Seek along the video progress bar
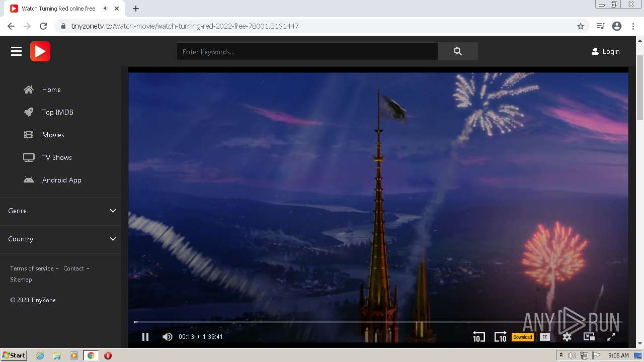The width and height of the screenshot is (644, 362). [378, 322]
